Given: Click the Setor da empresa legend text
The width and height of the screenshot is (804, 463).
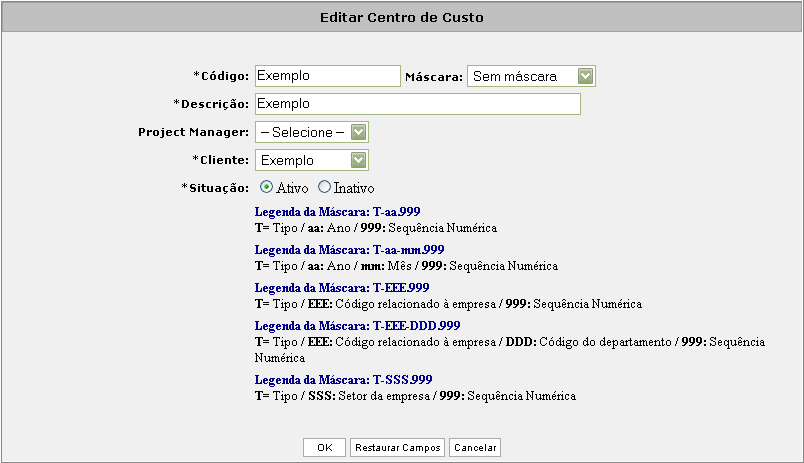Looking at the screenshot, I should (x=384, y=396).
